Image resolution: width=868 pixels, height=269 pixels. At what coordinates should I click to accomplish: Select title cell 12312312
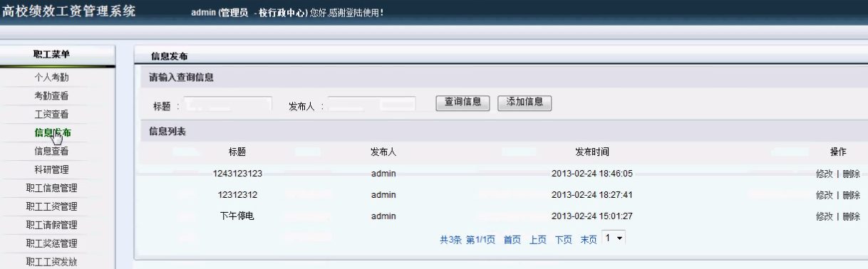pos(238,195)
